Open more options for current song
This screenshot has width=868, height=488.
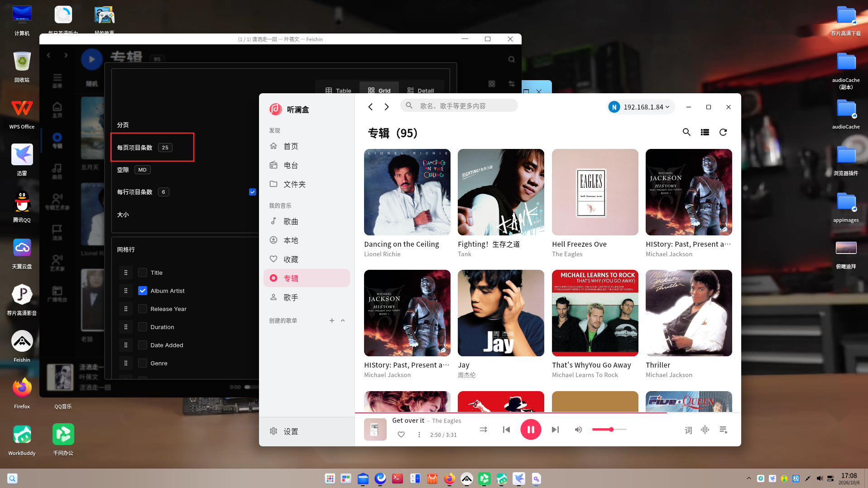[x=419, y=435]
